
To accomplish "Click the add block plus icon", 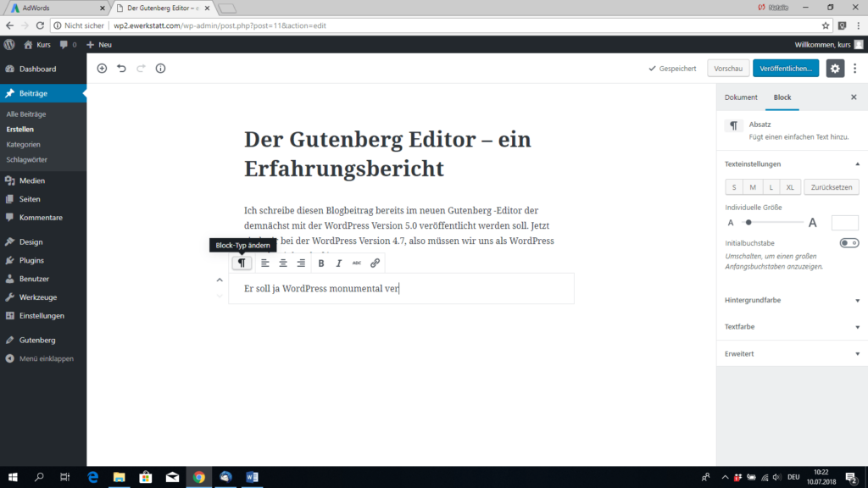I will coord(102,69).
